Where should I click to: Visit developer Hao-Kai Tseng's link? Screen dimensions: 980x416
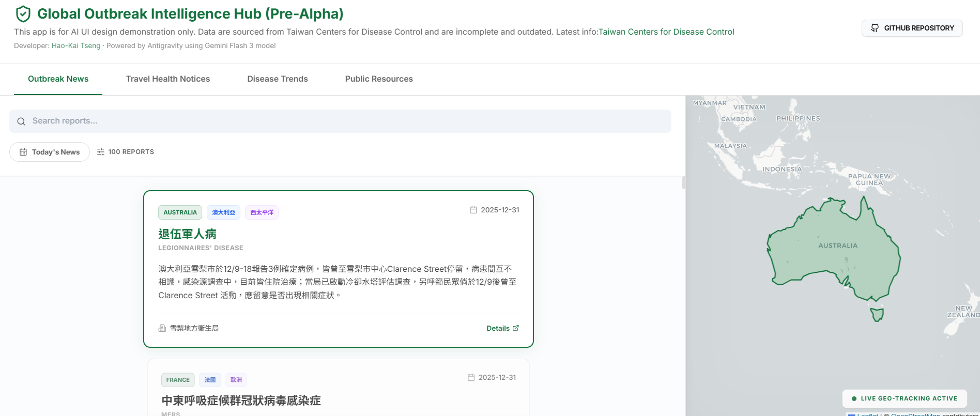coord(76,45)
